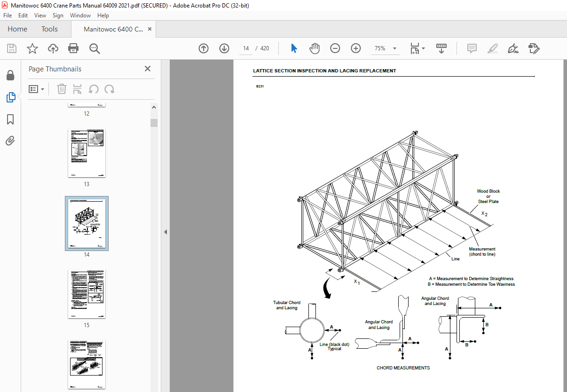The height and width of the screenshot is (392, 567).
Task: Open the Bookmarks sidebar panel
Action: coord(10,119)
